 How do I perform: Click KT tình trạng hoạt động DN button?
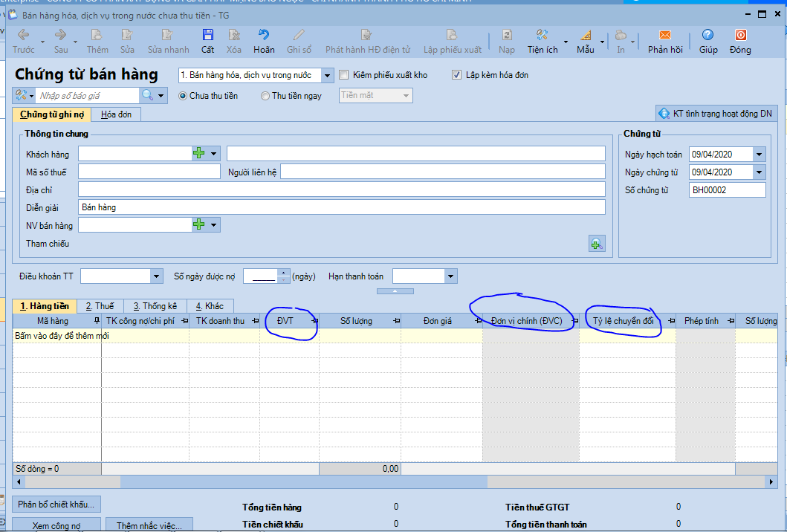[x=716, y=114]
